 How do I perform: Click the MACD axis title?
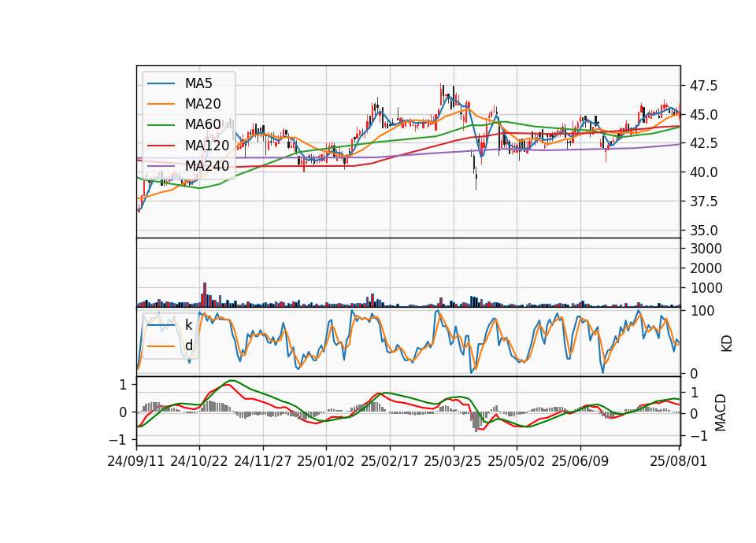pos(721,412)
